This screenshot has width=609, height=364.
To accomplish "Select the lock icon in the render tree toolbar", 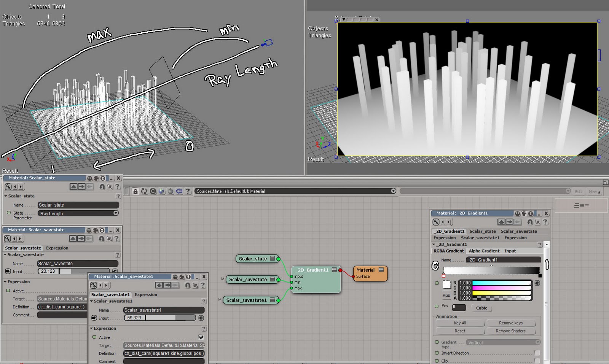I will tap(135, 191).
